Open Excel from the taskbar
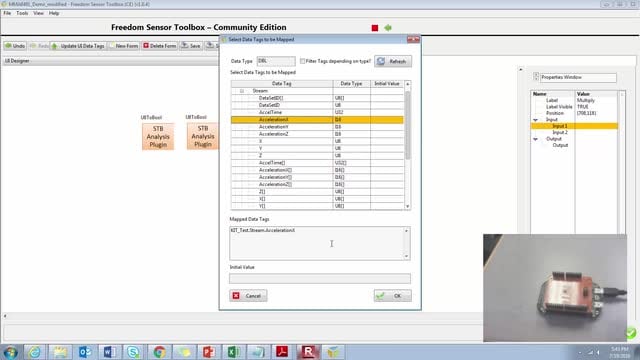The width and height of the screenshot is (640, 360). 233,352
